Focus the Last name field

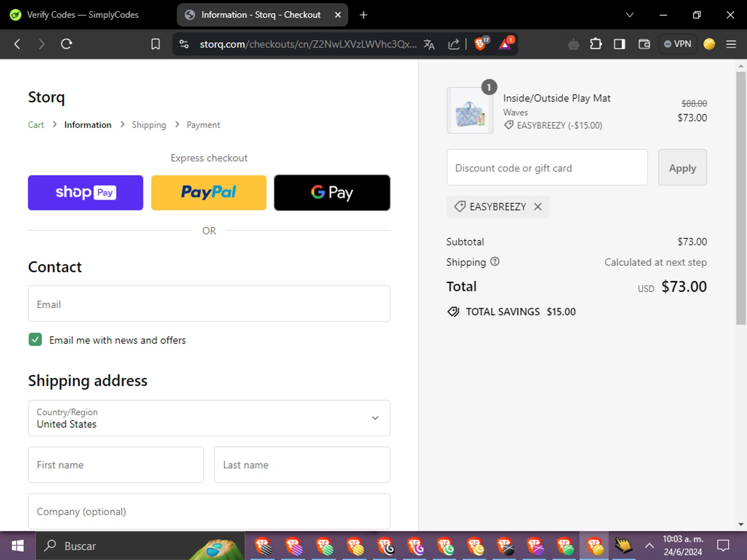(302, 465)
